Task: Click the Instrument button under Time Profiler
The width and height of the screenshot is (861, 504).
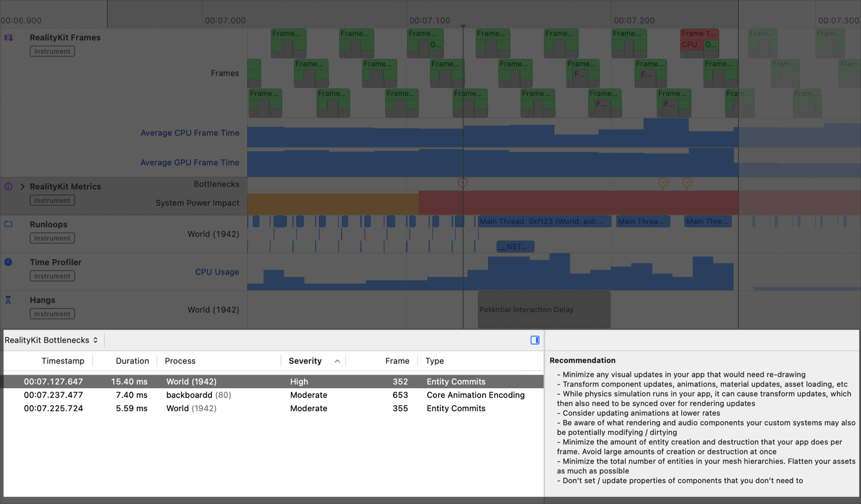Action: pyautogui.click(x=52, y=276)
